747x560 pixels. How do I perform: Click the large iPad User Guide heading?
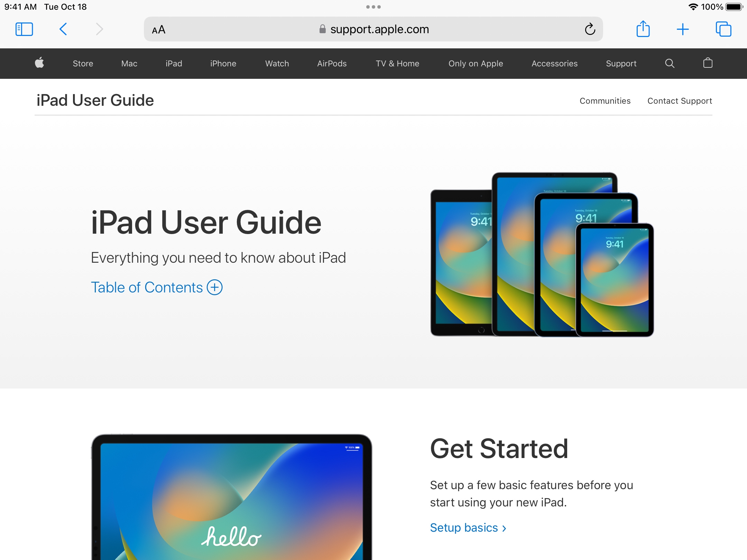pyautogui.click(x=206, y=222)
